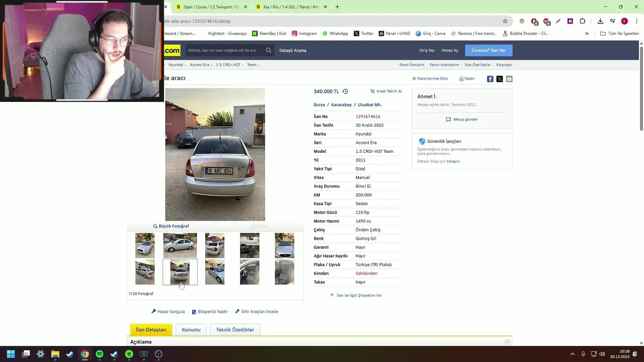Open Chrome three-dot menu
The height and width of the screenshot is (362, 644).
[636, 21]
